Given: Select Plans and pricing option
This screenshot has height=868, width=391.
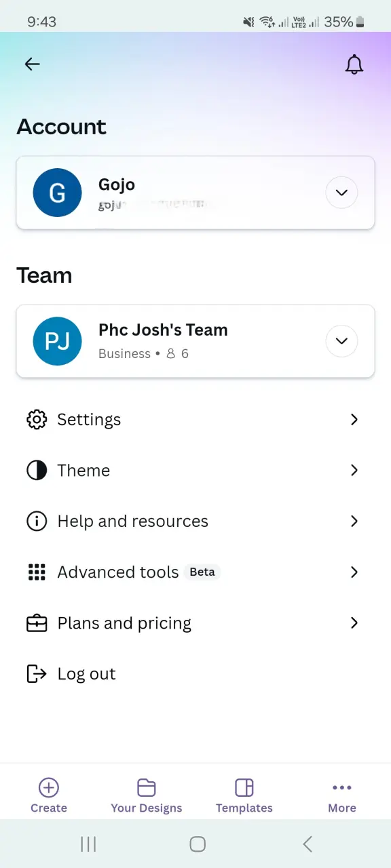Looking at the screenshot, I should point(195,623).
